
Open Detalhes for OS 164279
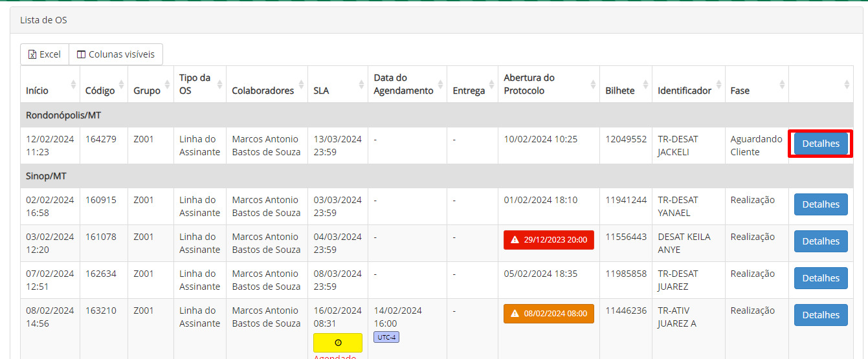[820, 144]
